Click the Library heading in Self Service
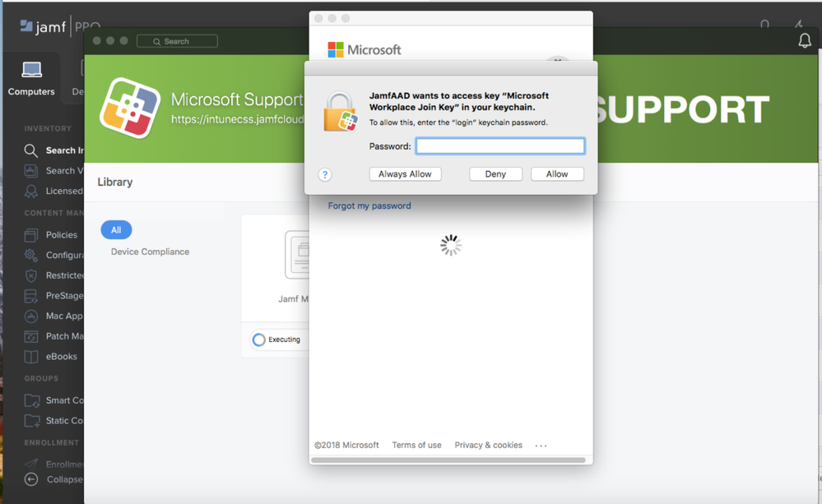Viewport: 822px width, 504px height. pyautogui.click(x=115, y=182)
